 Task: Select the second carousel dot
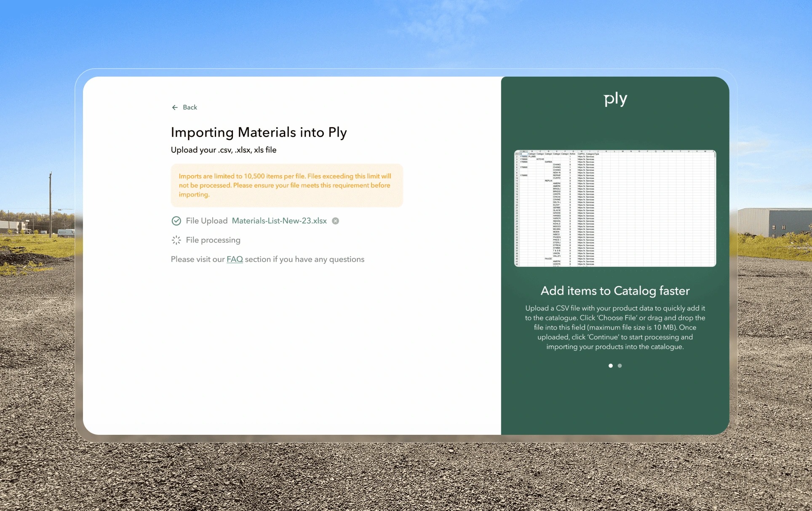[x=620, y=366]
